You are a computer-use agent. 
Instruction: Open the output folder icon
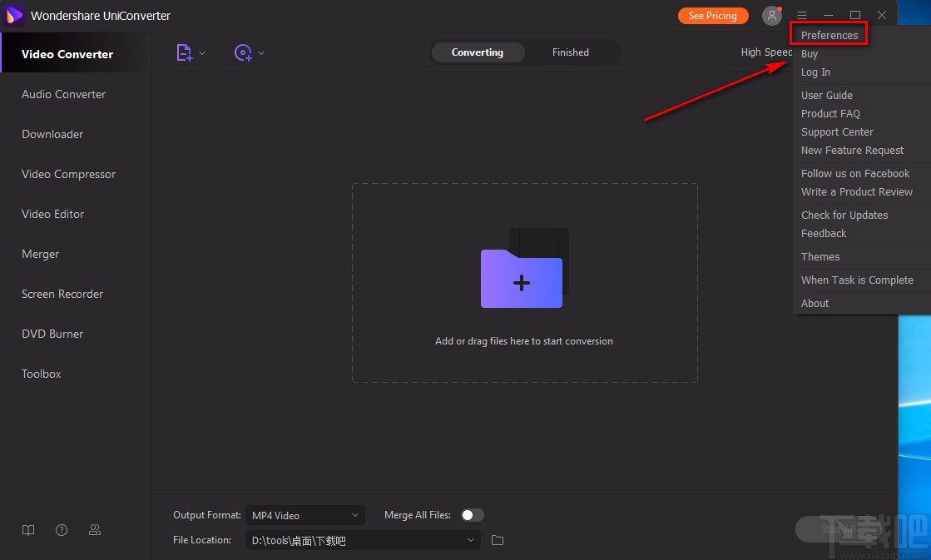tap(498, 540)
